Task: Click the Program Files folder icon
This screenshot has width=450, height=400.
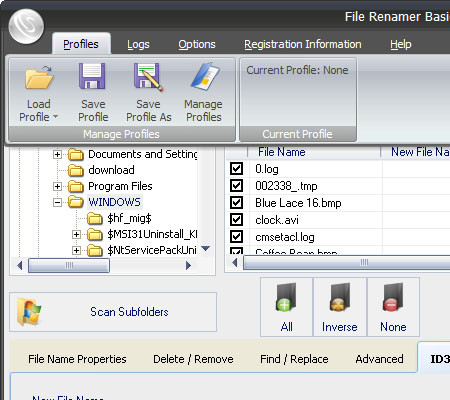Action: (x=76, y=186)
